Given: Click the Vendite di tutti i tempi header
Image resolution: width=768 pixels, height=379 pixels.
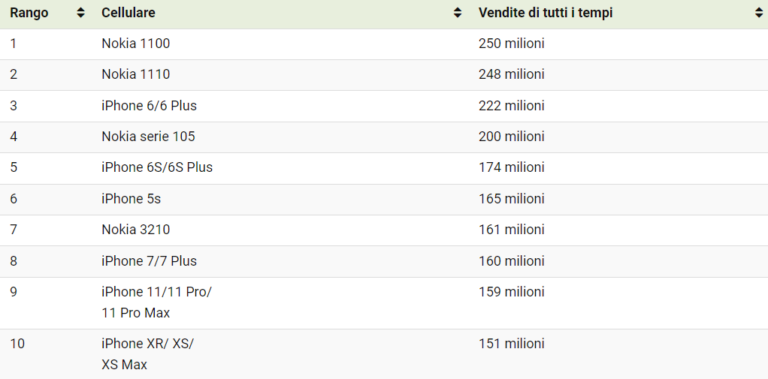Looking at the screenshot, I should (x=546, y=13).
